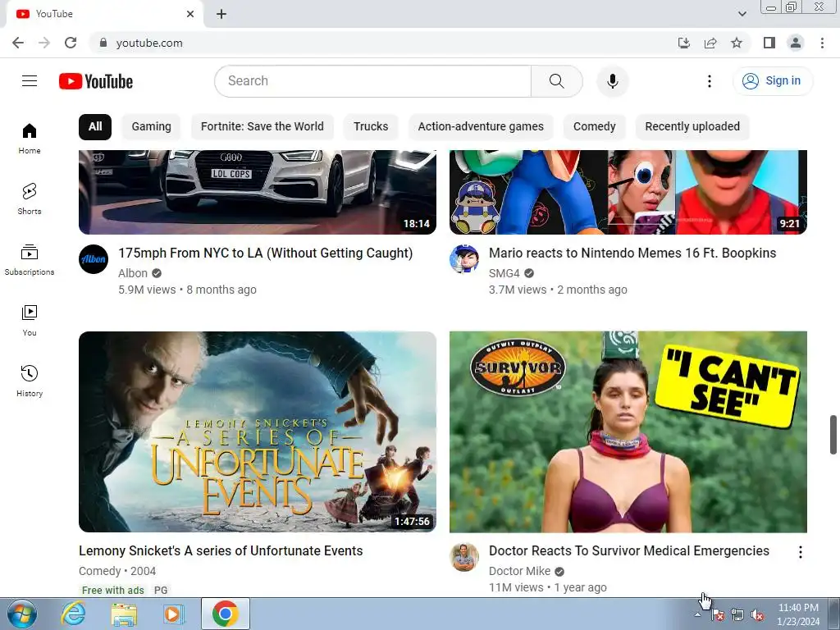This screenshot has width=840, height=630.
Task: Click the Chrome taskbar icon
Action: pos(225,614)
